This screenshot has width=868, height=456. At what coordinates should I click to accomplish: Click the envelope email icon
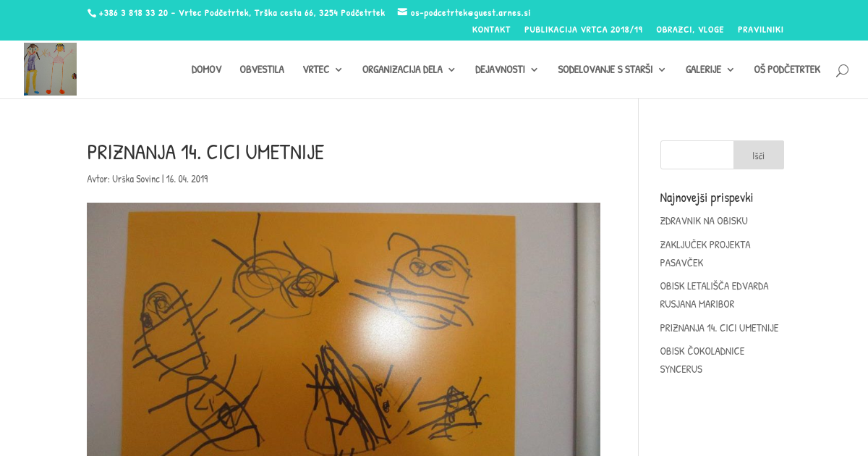click(x=402, y=12)
